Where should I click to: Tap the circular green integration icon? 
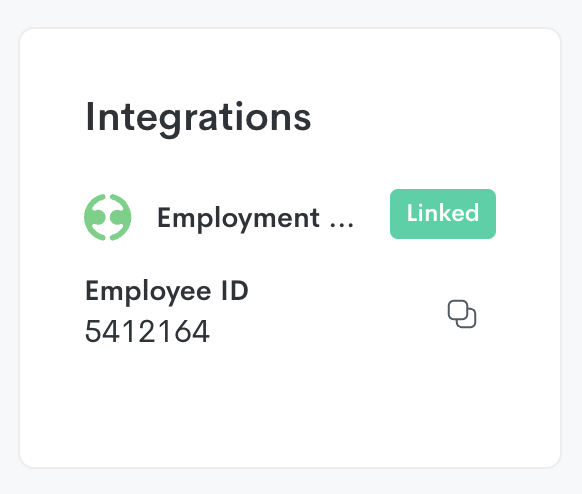[x=108, y=217]
